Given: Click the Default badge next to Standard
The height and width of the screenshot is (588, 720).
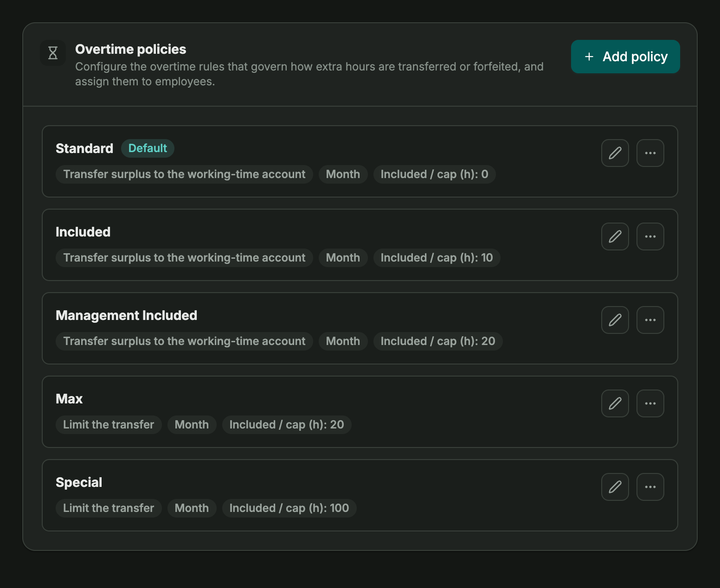Looking at the screenshot, I should coord(148,148).
